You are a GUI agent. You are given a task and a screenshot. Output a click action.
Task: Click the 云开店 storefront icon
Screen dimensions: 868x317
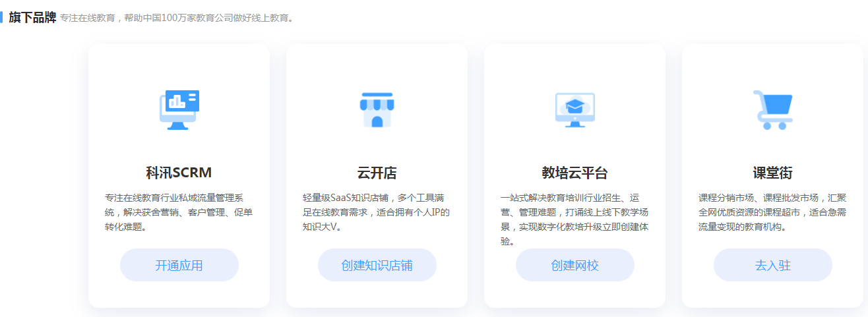point(377,109)
